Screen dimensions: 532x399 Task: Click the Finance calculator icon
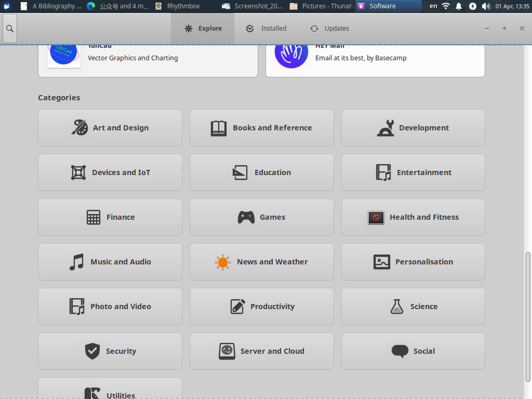pyautogui.click(x=94, y=217)
